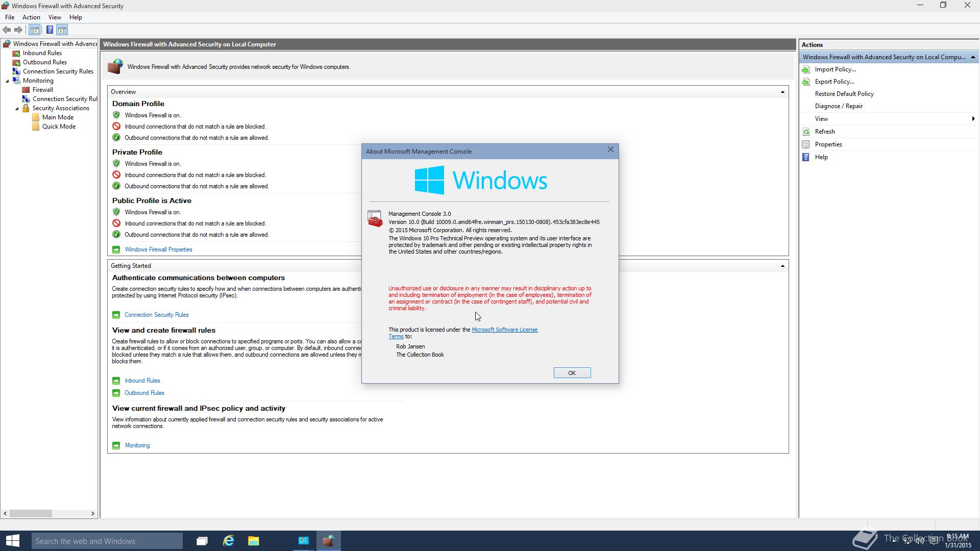Viewport: 980px width, 551px height.
Task: Choose Diagnose / Repair action
Action: [x=839, y=106]
